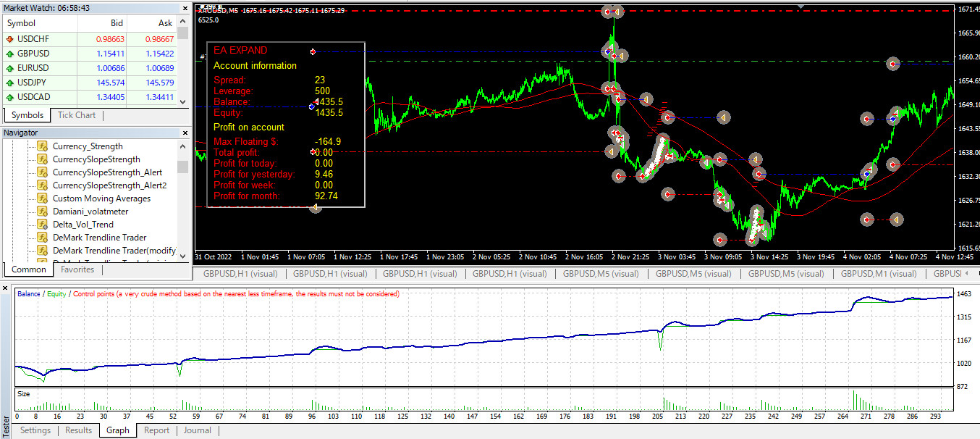Show the tester Report tab
Screen dimensions: 980x439
click(x=156, y=430)
